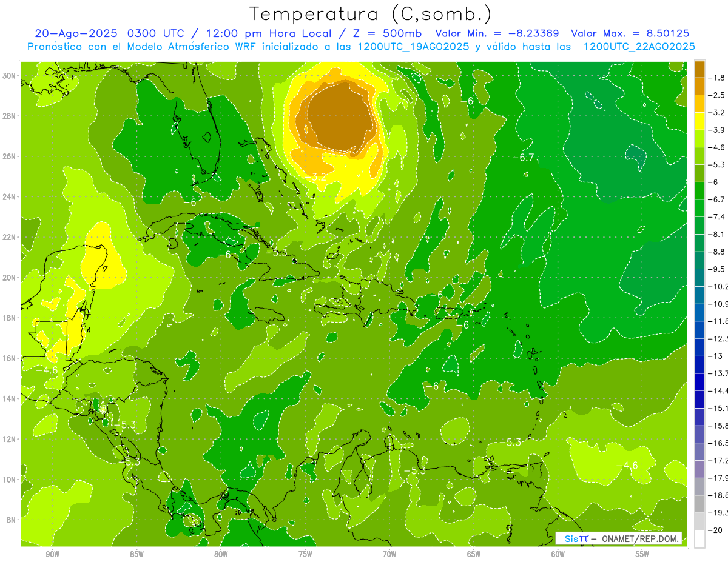Viewport: 728px width, 562px height.
Task: Click the '85W' longitude axis label
Action: pyautogui.click(x=136, y=554)
